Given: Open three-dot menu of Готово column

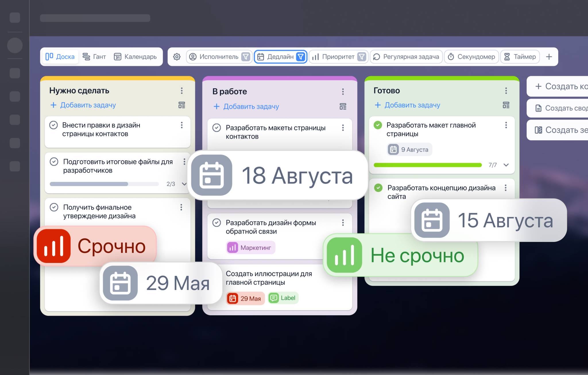Looking at the screenshot, I should pyautogui.click(x=506, y=91).
